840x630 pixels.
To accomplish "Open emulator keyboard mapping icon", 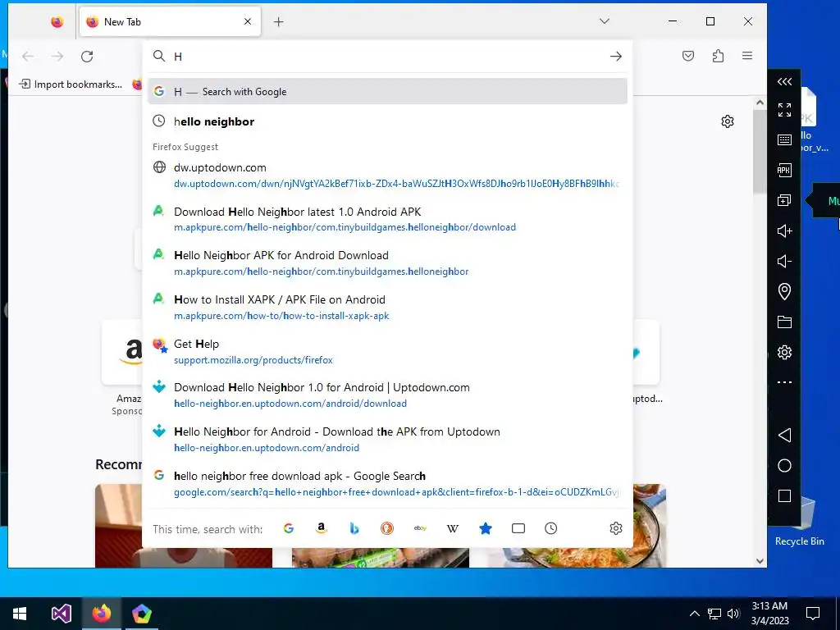I will tap(784, 139).
